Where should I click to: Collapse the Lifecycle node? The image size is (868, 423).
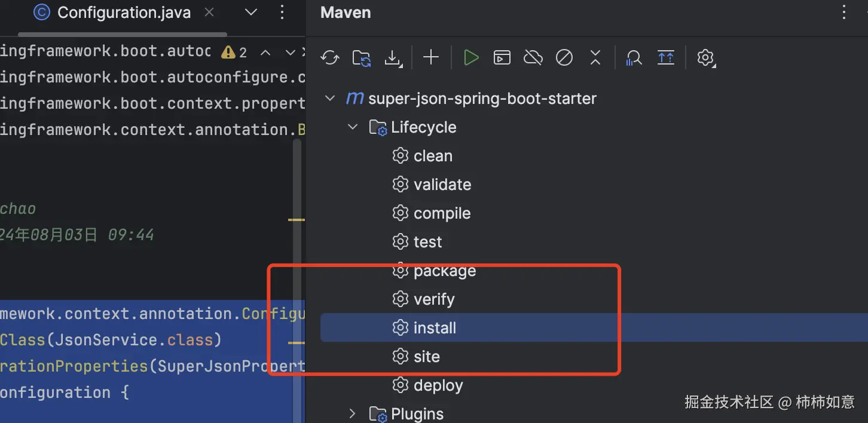352,127
